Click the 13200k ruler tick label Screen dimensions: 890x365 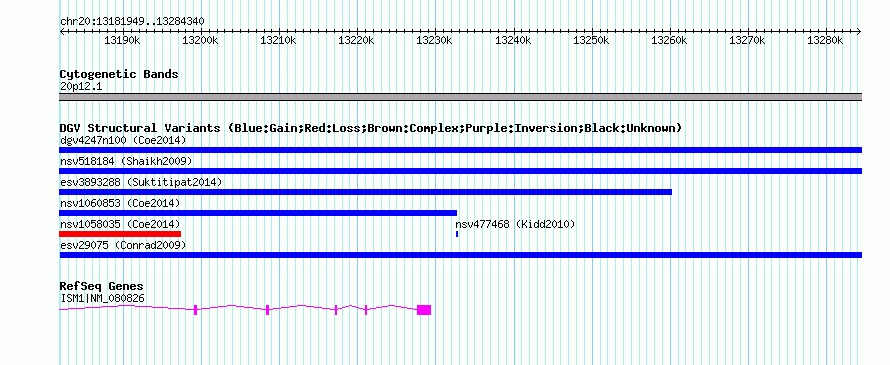tap(200, 41)
